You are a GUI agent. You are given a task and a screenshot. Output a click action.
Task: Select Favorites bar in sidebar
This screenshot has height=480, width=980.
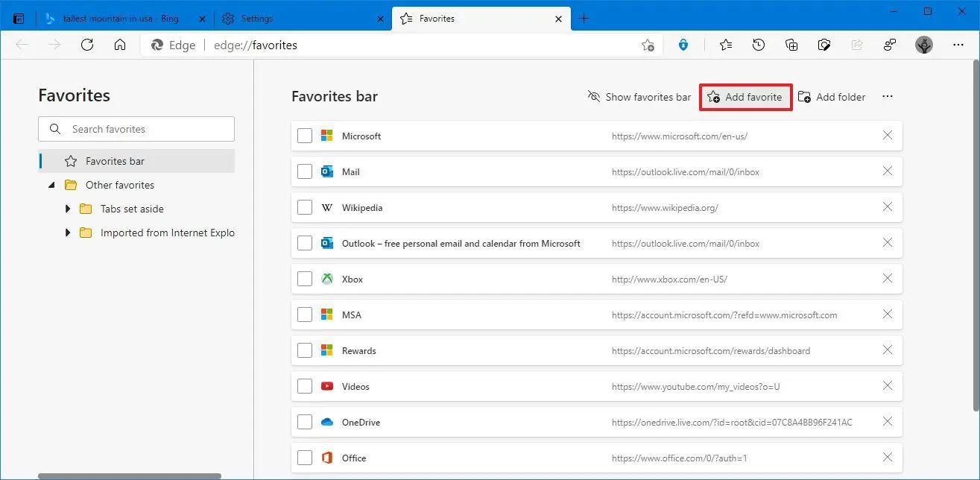(x=136, y=161)
